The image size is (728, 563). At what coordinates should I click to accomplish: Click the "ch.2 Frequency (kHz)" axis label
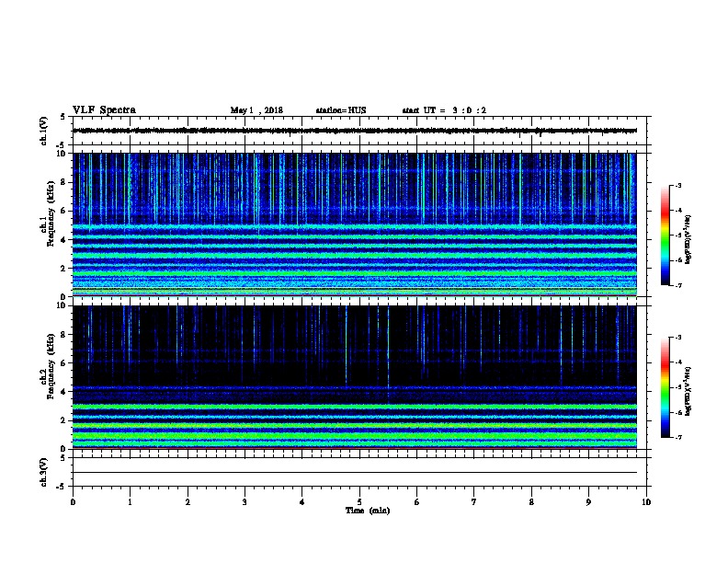(x=47, y=366)
